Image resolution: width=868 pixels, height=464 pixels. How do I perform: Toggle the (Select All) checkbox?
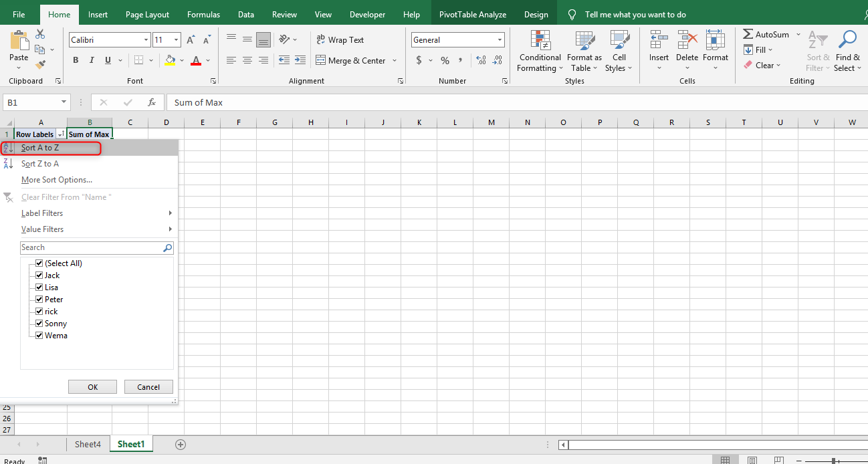click(39, 263)
